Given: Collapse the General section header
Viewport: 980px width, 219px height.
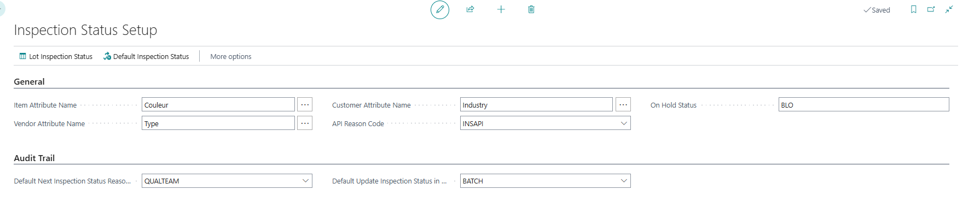Looking at the screenshot, I should coord(30,82).
